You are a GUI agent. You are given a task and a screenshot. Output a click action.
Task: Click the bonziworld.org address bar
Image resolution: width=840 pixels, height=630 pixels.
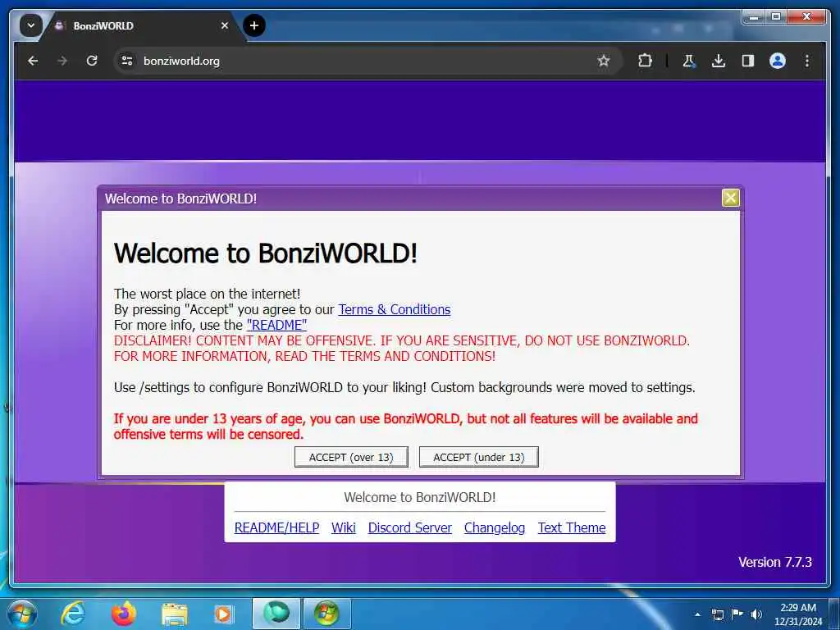[368, 61]
